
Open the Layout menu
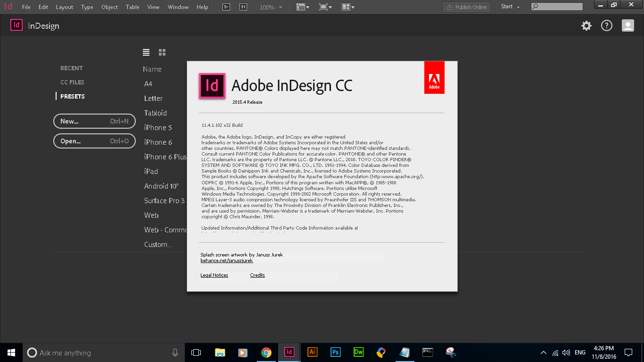tap(65, 7)
